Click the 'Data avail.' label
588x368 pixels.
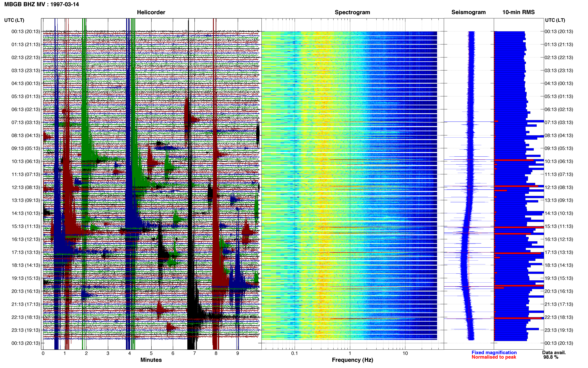point(554,352)
